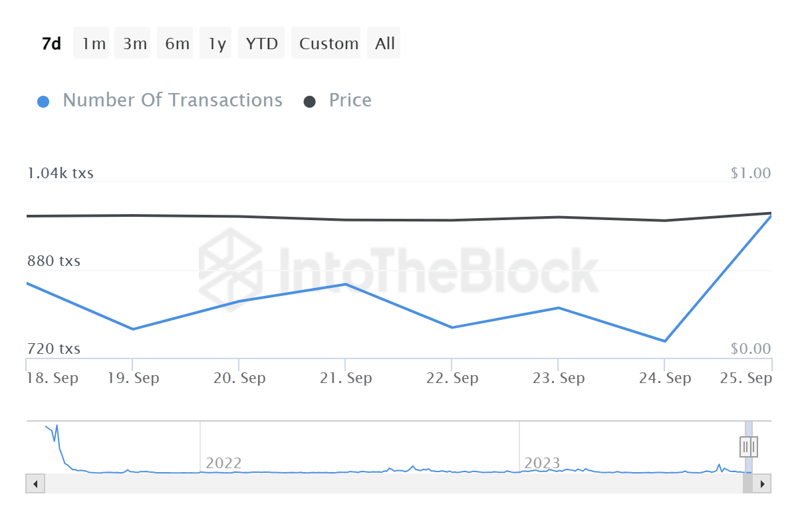798x532 pixels.
Task: Click the 24. Sep transactions data point
Action: point(664,341)
